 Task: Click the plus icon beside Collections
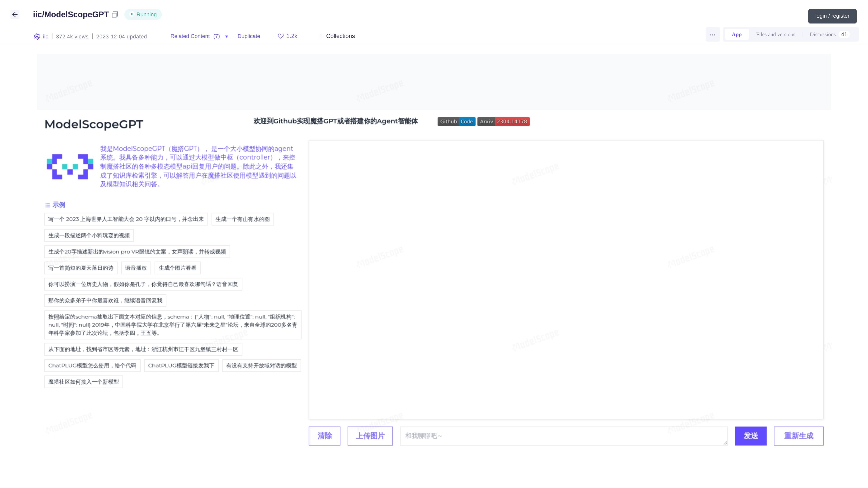[321, 36]
